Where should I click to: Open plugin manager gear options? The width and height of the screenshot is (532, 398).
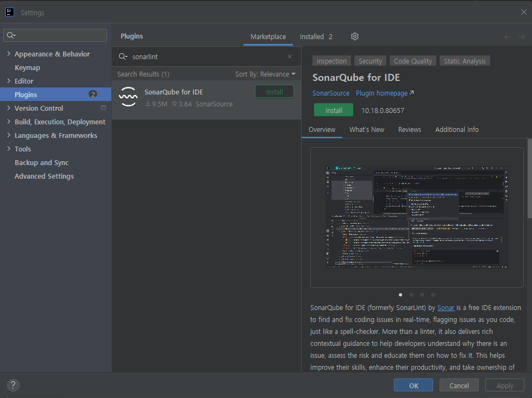(x=354, y=36)
